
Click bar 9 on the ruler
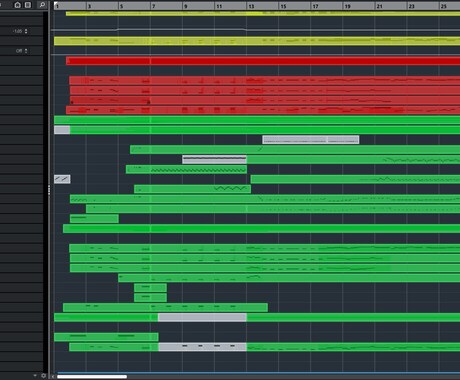186,6
